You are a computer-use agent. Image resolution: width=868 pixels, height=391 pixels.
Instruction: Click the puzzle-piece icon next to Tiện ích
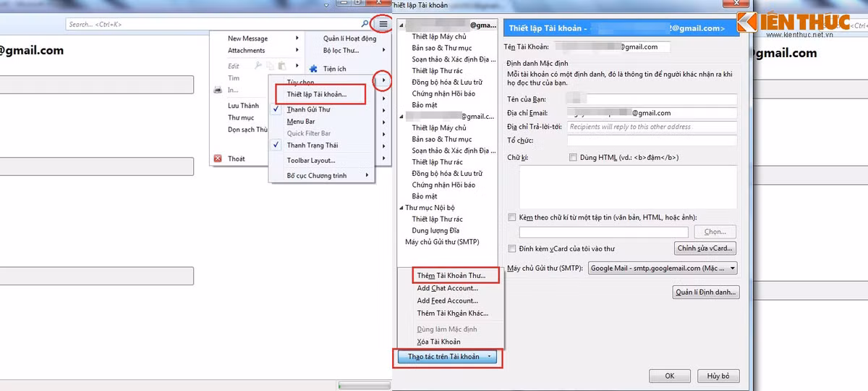tap(313, 69)
